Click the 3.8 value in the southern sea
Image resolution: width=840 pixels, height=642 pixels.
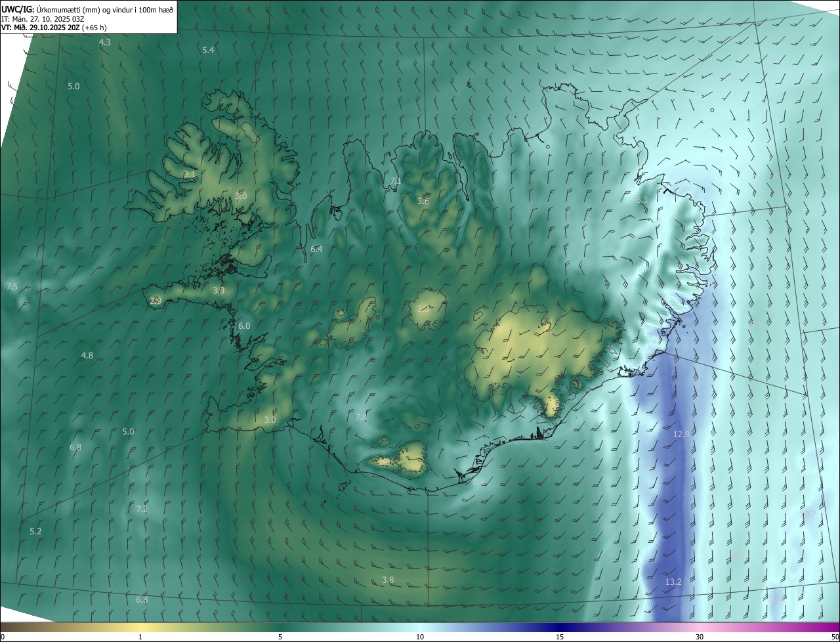click(388, 580)
